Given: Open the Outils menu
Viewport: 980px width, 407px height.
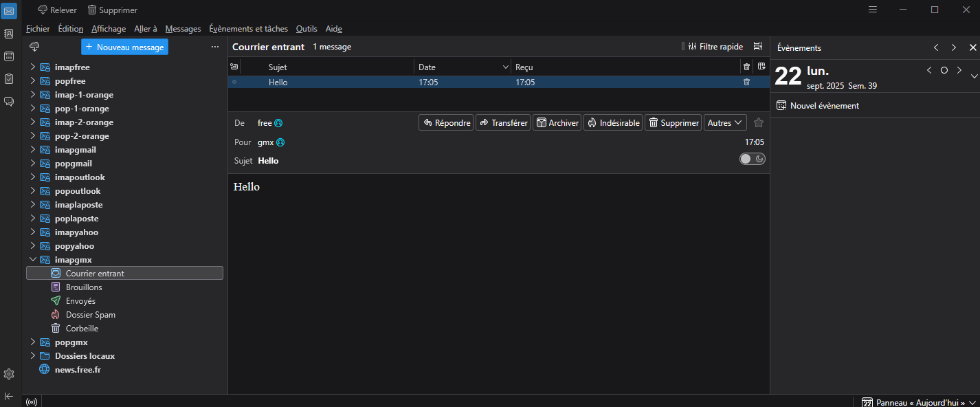Looking at the screenshot, I should click(307, 29).
